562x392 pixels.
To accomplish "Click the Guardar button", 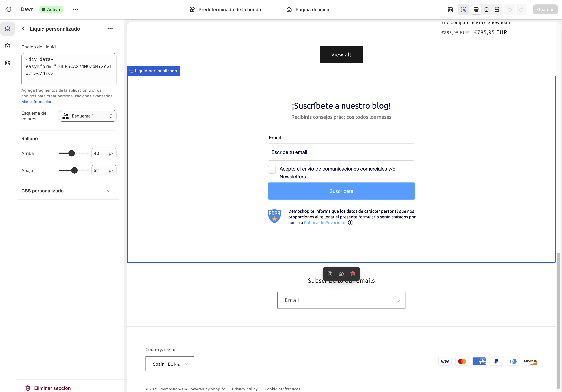I will coord(545,9).
